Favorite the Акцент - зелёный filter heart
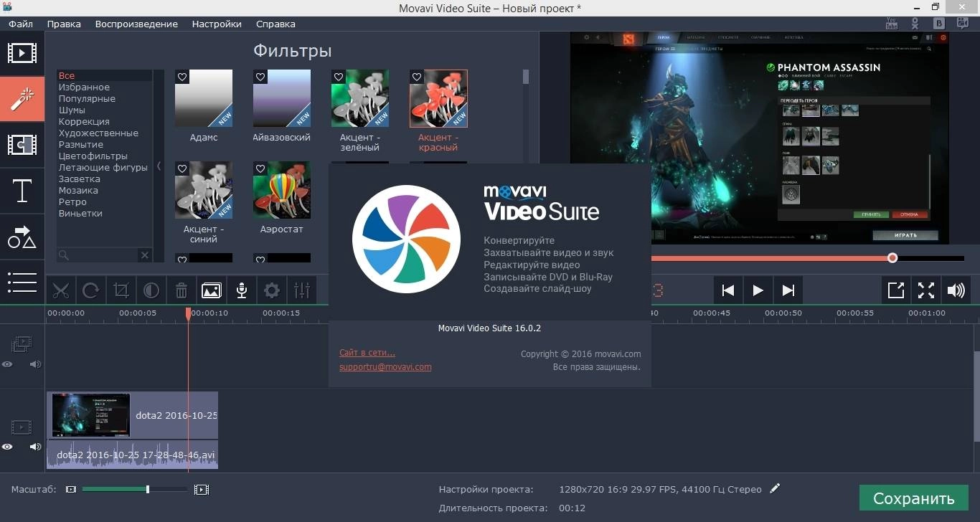The height and width of the screenshot is (522, 980). (x=339, y=77)
